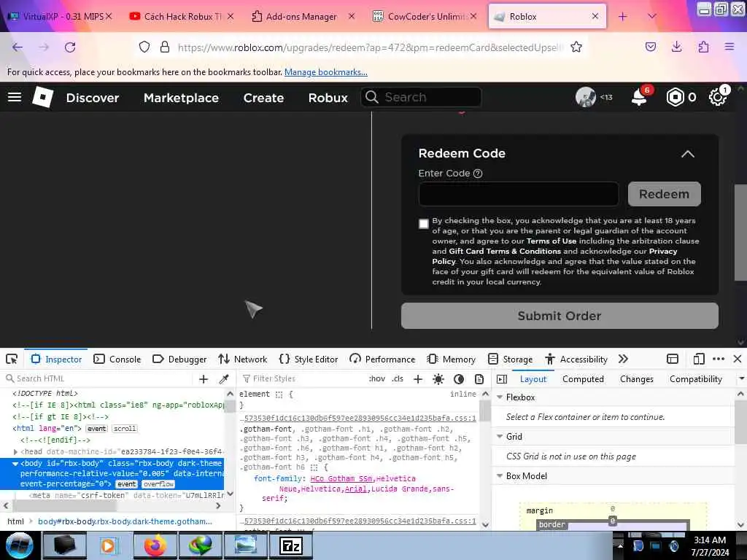747x560 pixels.
Task: Check the age acknowledgment checkbox
Action: coord(424,224)
